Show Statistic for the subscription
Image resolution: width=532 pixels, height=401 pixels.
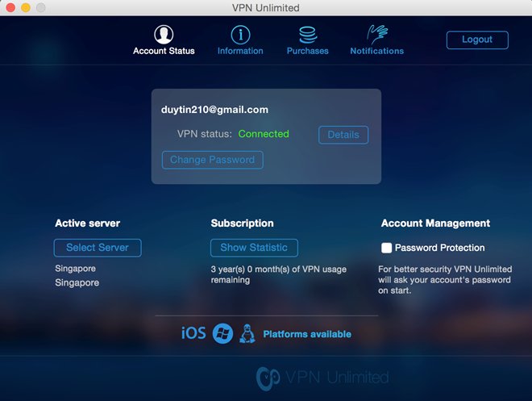(x=254, y=248)
